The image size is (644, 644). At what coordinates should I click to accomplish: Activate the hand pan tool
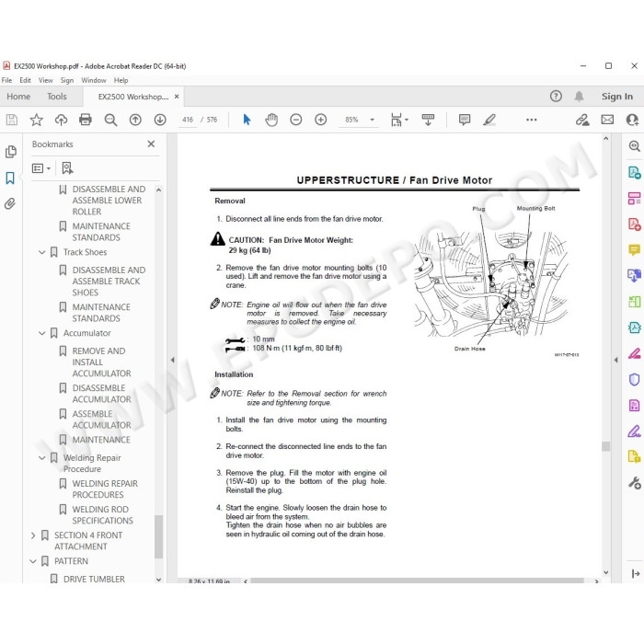coord(271,120)
